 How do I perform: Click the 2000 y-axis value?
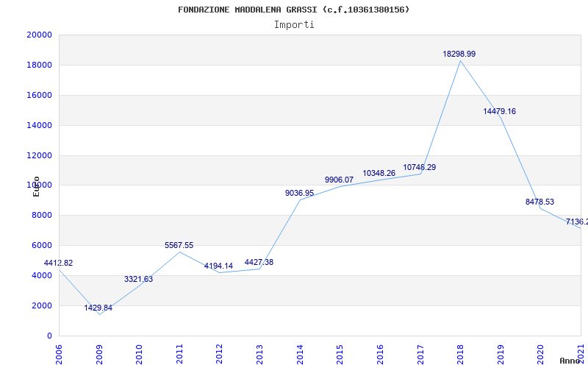coord(41,305)
